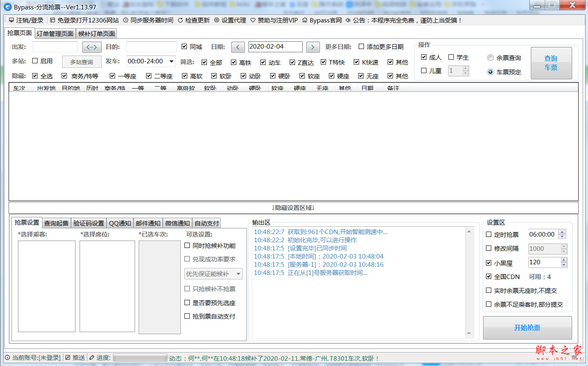Open the 验证码设置 settings tab
Viewport: 588px width, 366px height.
(89, 223)
